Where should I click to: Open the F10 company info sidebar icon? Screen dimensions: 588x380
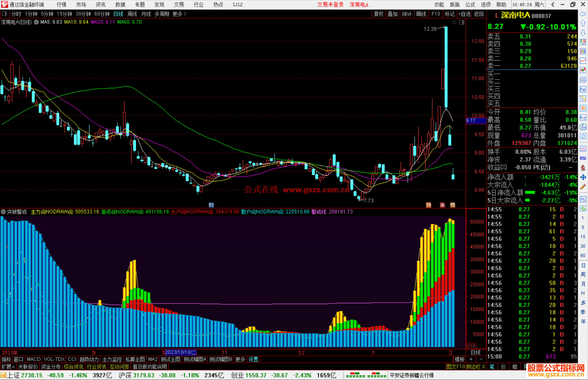583,90
